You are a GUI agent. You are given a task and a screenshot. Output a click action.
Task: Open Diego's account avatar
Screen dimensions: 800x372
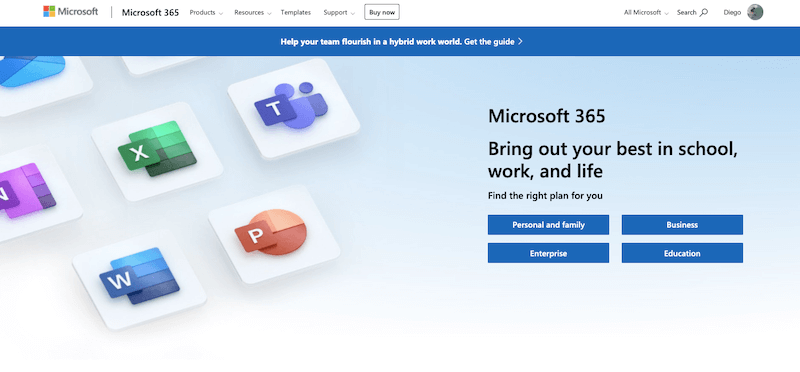point(755,12)
